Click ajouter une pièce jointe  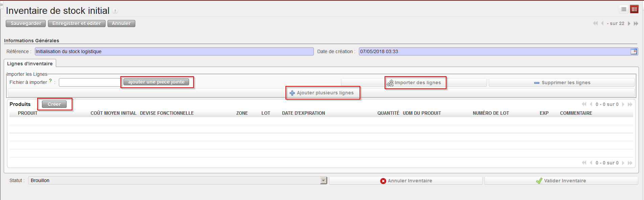tap(156, 82)
